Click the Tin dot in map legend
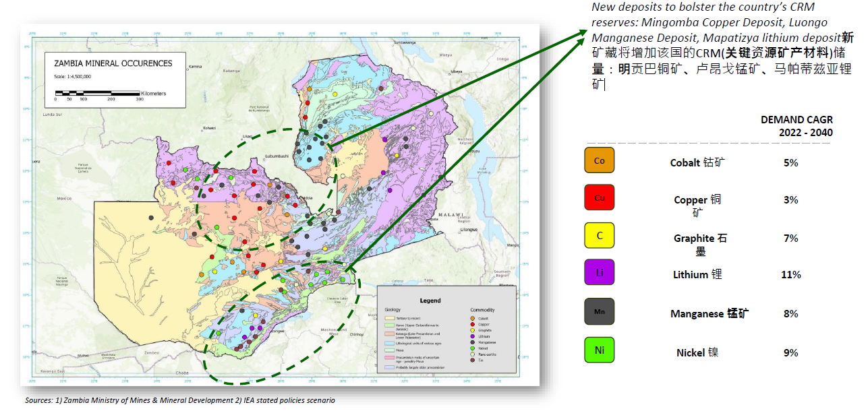This screenshot has width=868, height=411. pos(472,360)
